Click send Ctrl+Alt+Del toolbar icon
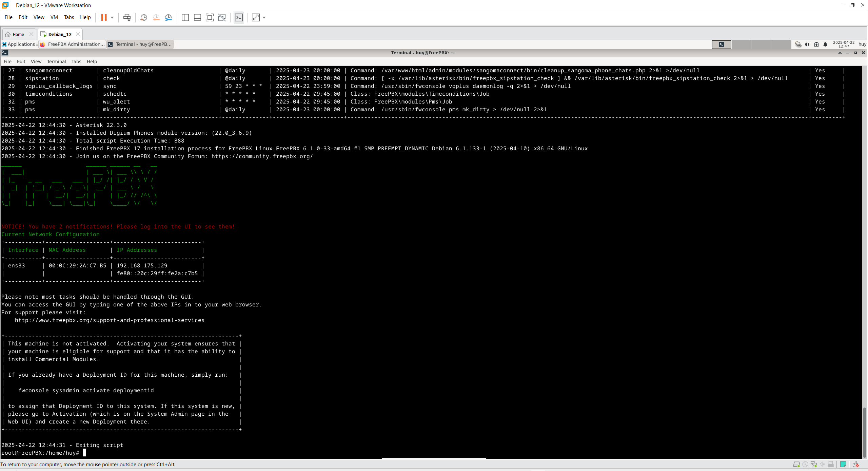This screenshot has height=471, width=868. pos(127,17)
